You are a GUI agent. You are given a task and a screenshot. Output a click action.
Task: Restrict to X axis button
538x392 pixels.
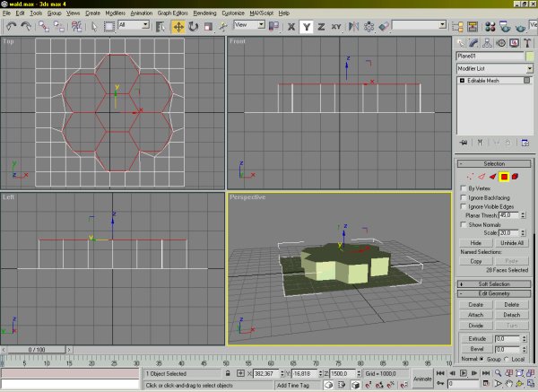tap(290, 26)
